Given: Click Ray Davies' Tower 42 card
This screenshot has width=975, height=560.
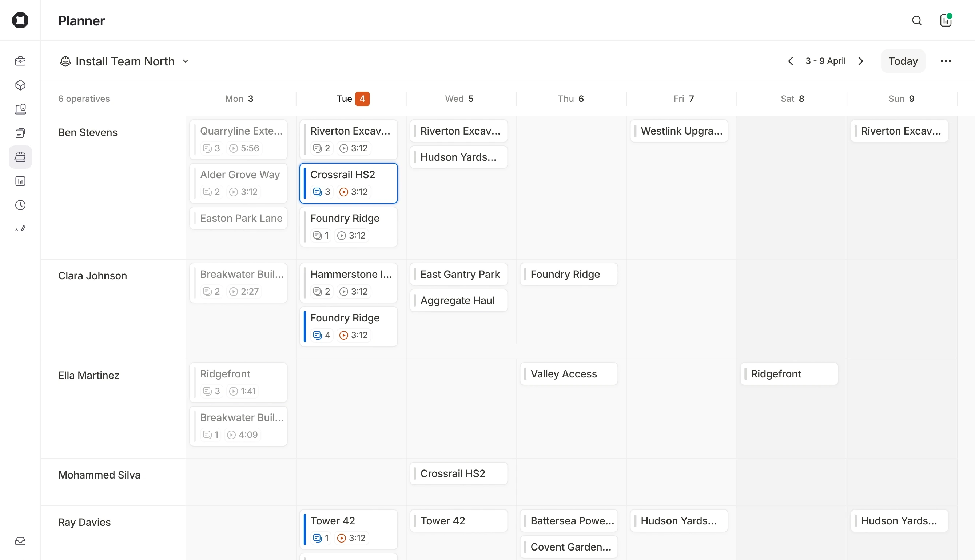Looking at the screenshot, I should tap(348, 529).
